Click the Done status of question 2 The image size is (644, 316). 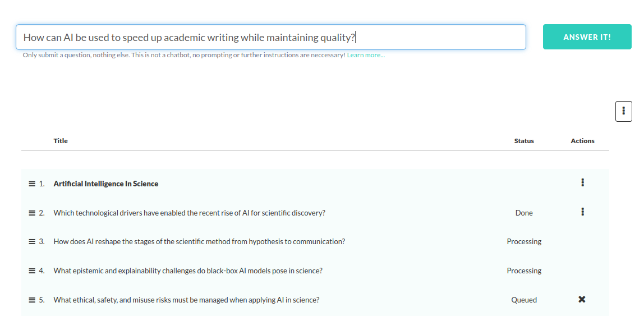tap(524, 213)
